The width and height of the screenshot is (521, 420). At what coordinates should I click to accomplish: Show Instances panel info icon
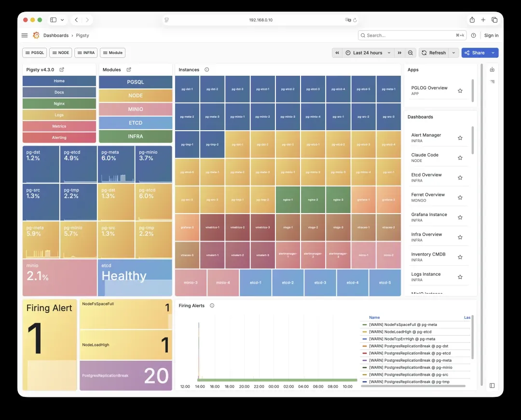click(206, 70)
